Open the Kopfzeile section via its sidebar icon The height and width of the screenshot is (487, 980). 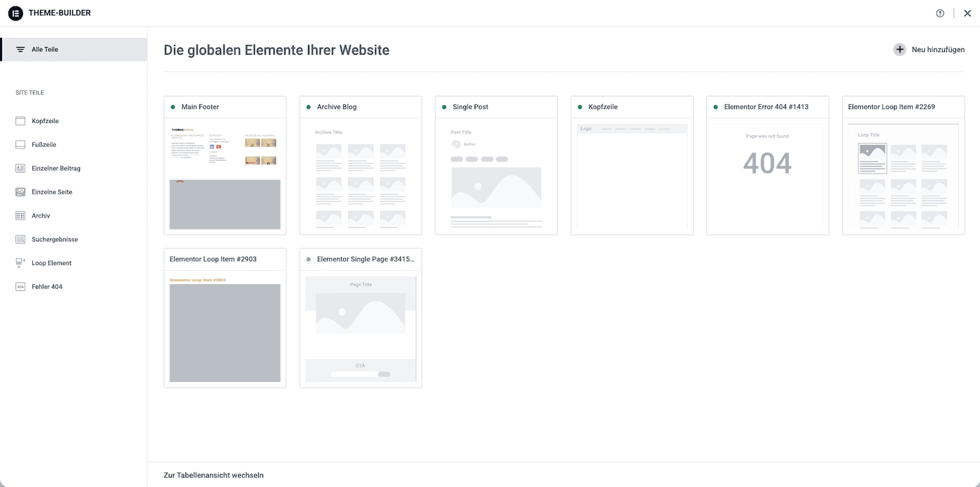(x=20, y=120)
